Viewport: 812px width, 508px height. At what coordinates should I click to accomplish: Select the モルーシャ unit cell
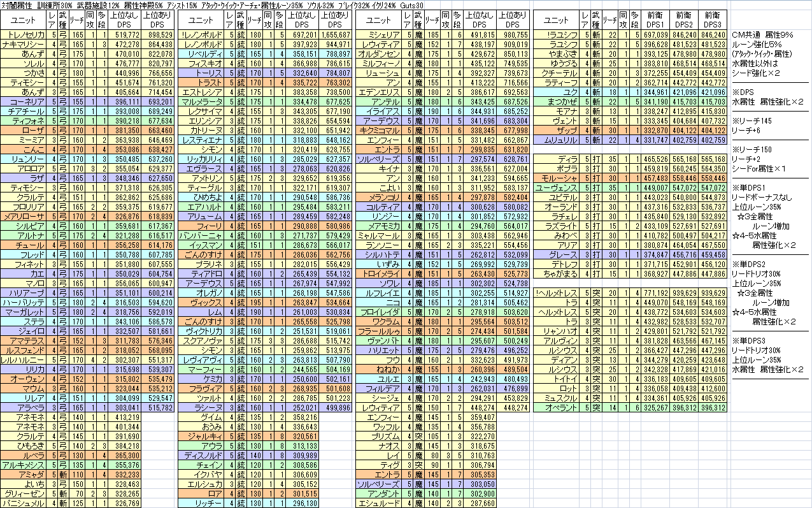pos(557,179)
